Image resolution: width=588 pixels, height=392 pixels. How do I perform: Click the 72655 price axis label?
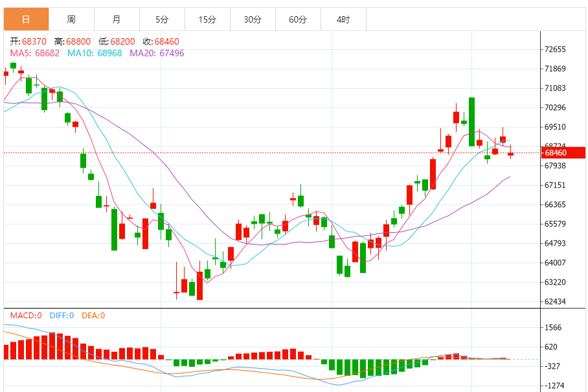point(555,49)
